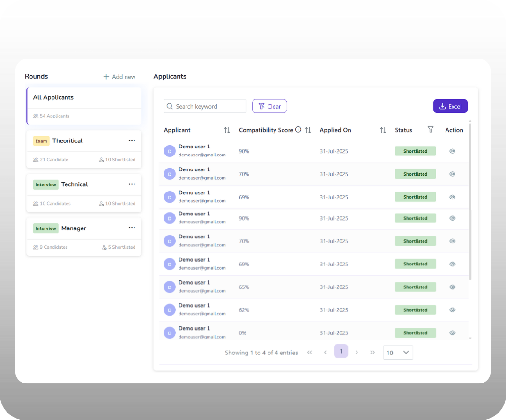Image resolution: width=506 pixels, height=420 pixels.
Task: Open the Theoritical round three-dot menu
Action: 132,140
